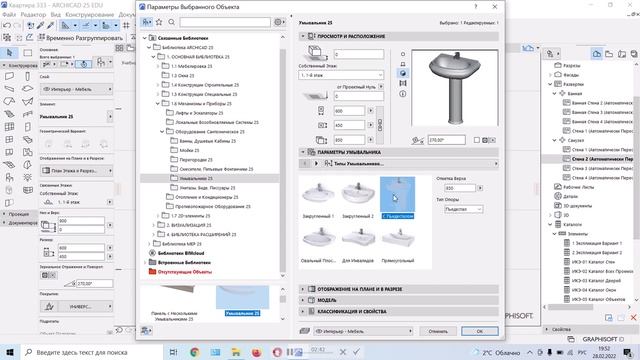Select the Lamp tool in the toolbox
This screenshot has width=640, height=360.
[x=27, y=177]
